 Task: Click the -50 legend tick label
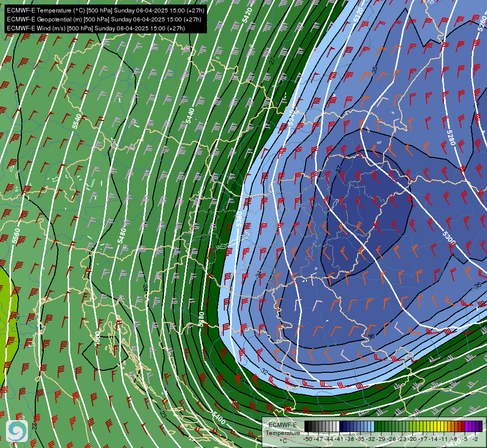tap(308, 439)
